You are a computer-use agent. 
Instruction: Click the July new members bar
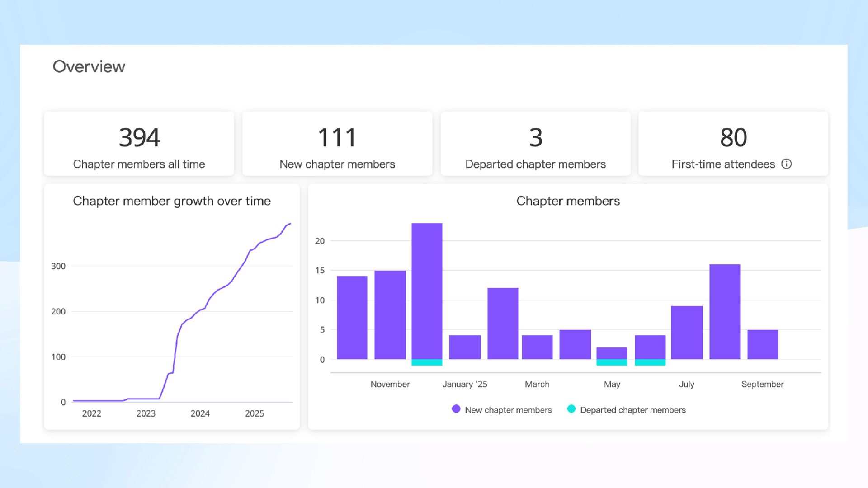(686, 333)
